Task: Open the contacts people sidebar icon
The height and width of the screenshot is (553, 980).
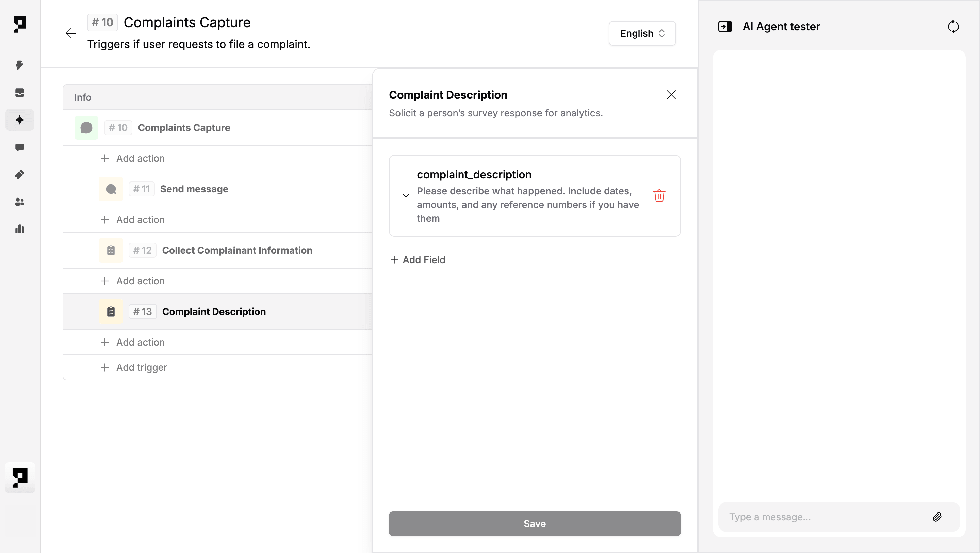Action: click(20, 202)
